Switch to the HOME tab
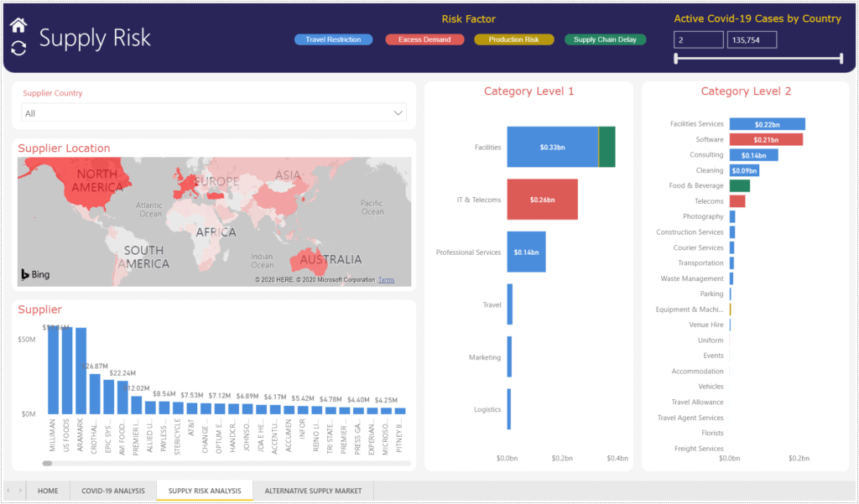Screen dimensions: 859x504 click(48, 491)
